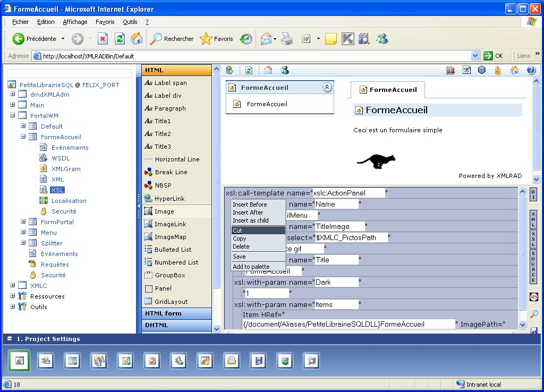The width and height of the screenshot is (544, 392).
Task: Click the padlock icon in XMLRAD toolbar
Action: [498, 70]
